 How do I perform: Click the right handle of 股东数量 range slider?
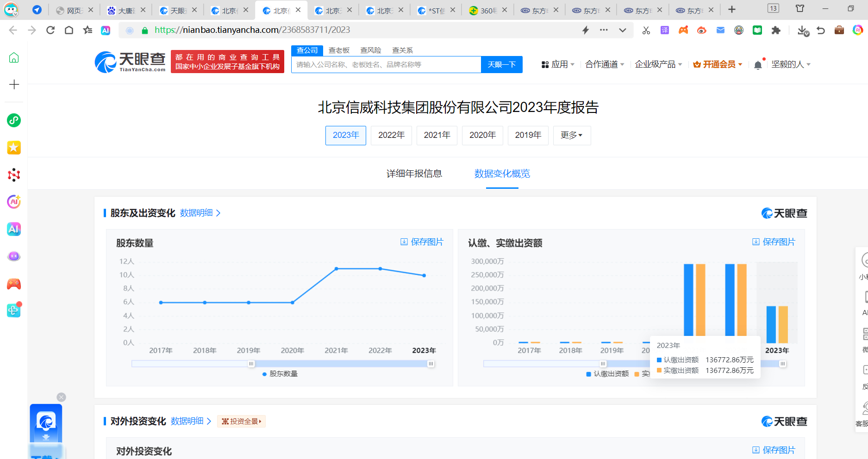click(431, 364)
